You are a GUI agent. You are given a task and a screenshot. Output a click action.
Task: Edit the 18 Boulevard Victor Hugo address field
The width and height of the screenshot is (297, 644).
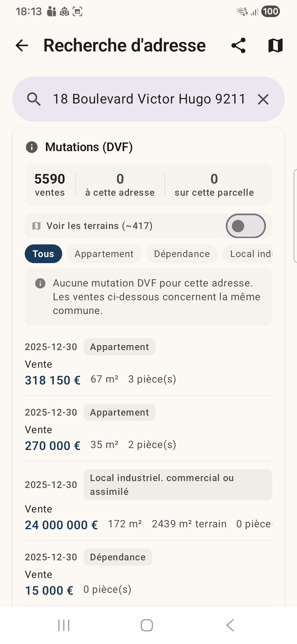pyautogui.click(x=149, y=99)
